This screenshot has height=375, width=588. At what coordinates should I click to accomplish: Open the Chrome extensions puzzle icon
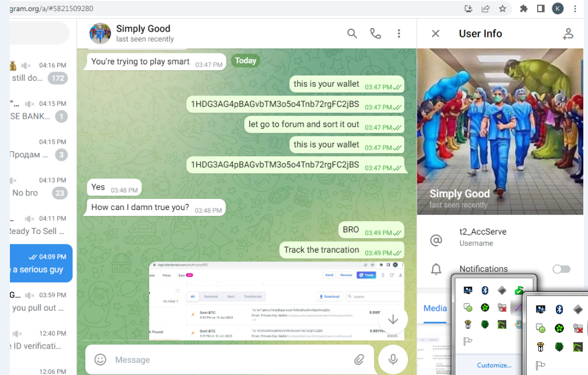click(524, 8)
